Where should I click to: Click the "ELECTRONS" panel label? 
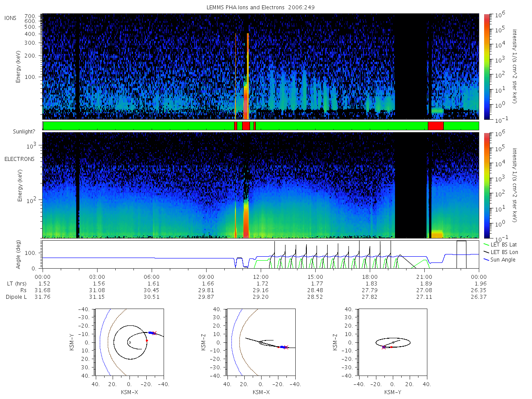click(x=19, y=159)
